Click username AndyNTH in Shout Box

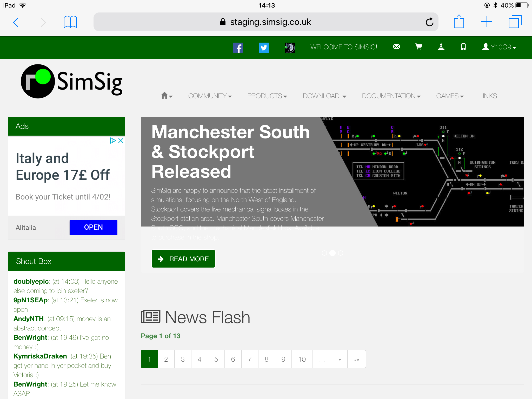point(29,319)
